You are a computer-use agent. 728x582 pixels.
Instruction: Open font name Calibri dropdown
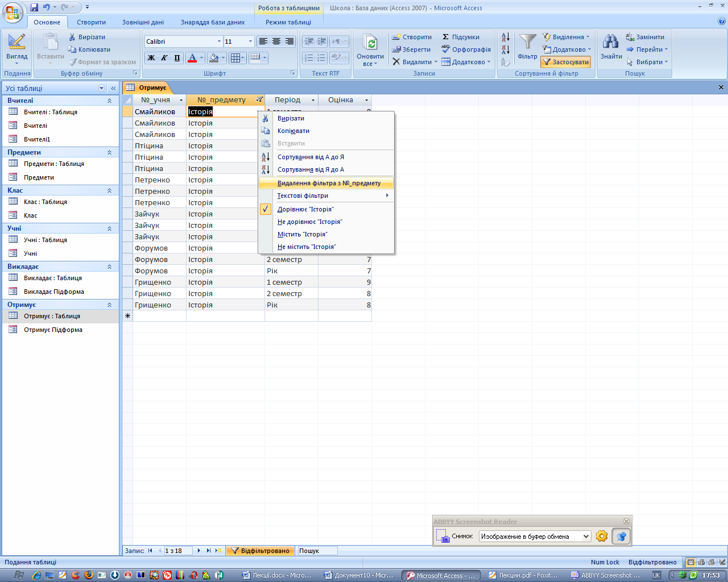(219, 41)
